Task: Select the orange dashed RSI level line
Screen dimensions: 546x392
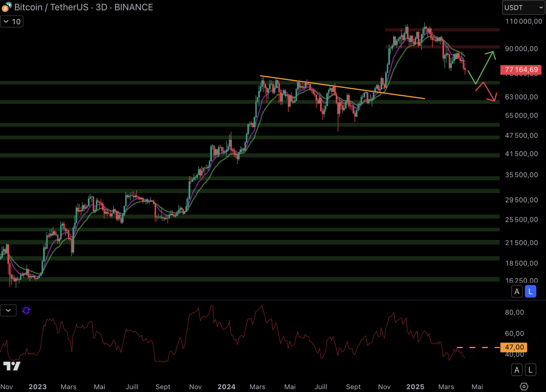Action: (478, 348)
